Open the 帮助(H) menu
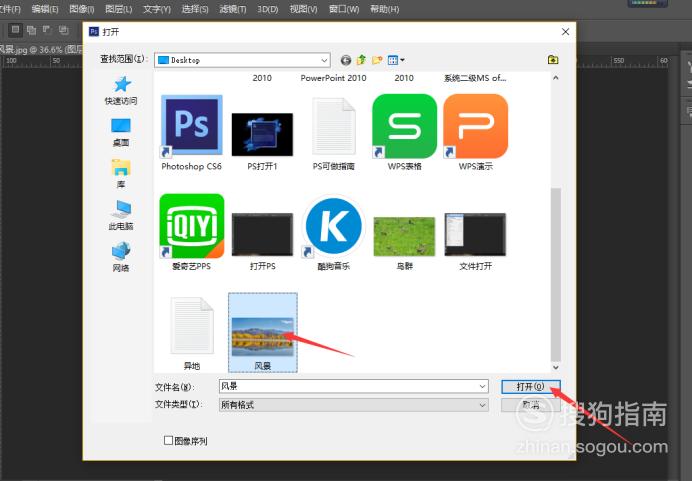This screenshot has height=481, width=692. [385, 9]
